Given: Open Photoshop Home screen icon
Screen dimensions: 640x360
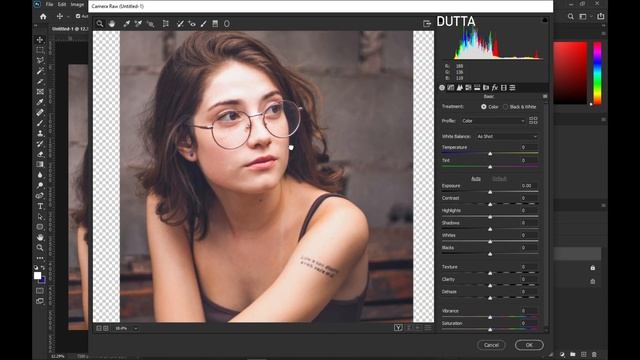Looking at the screenshot, I should point(43,16).
